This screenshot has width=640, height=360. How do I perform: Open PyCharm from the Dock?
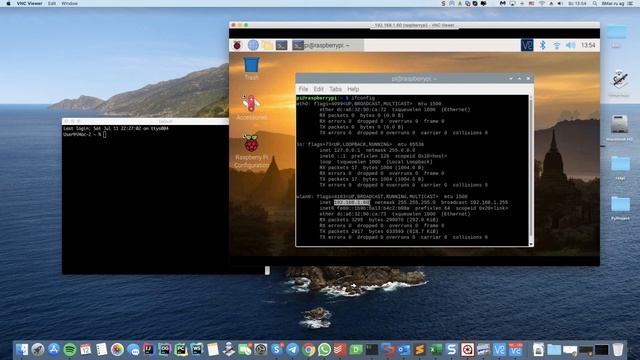coord(181,349)
